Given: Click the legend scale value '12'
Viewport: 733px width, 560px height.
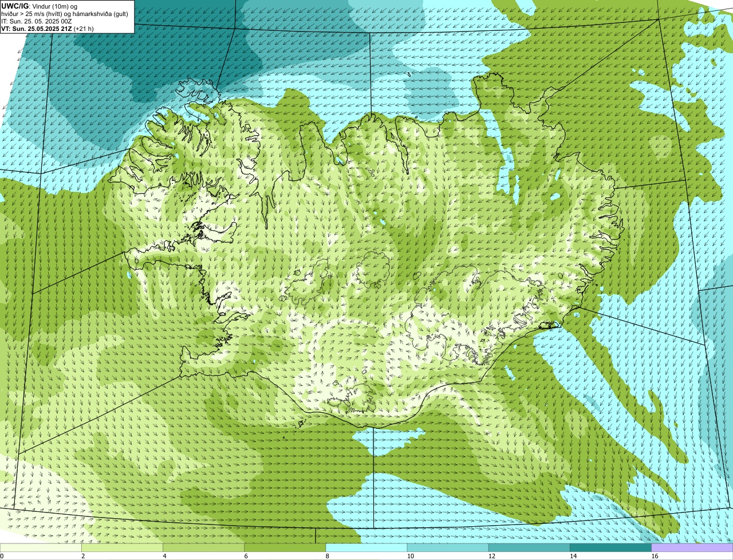Looking at the screenshot, I should (491, 556).
